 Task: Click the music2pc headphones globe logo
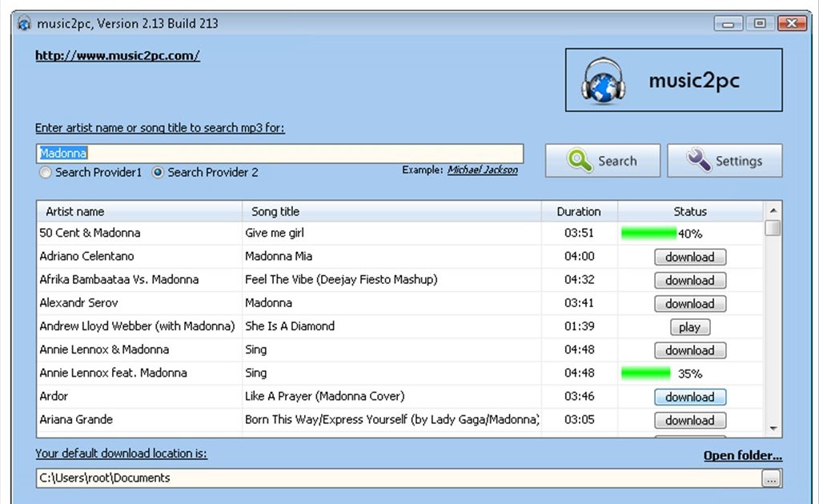(602, 80)
